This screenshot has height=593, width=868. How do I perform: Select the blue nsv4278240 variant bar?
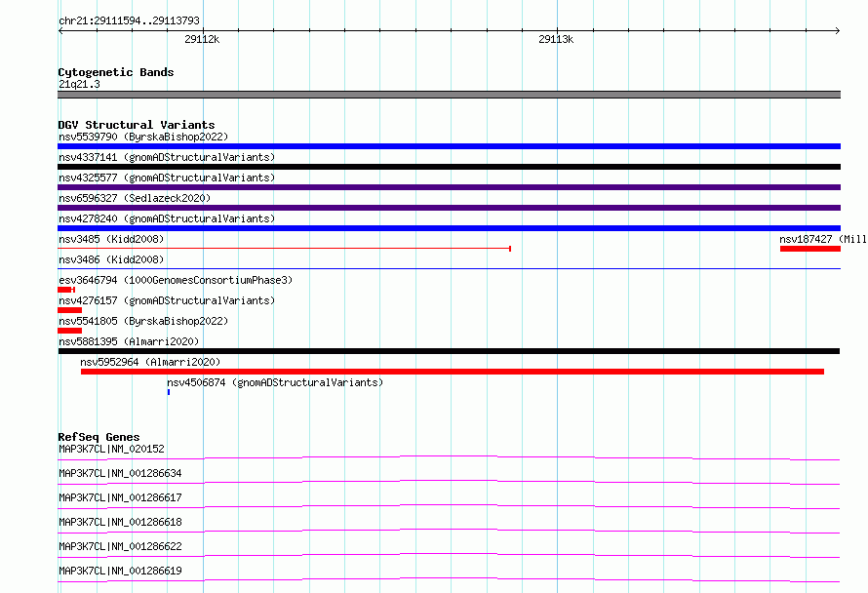click(449, 228)
